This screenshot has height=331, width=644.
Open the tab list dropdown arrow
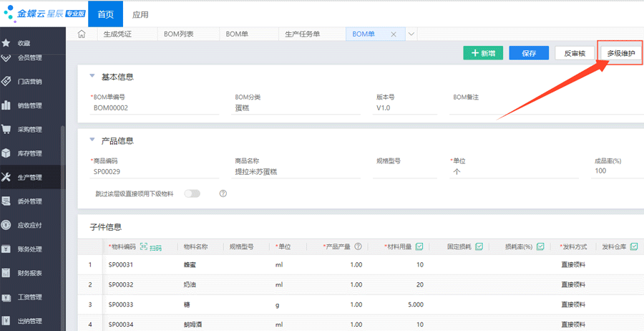coord(411,34)
